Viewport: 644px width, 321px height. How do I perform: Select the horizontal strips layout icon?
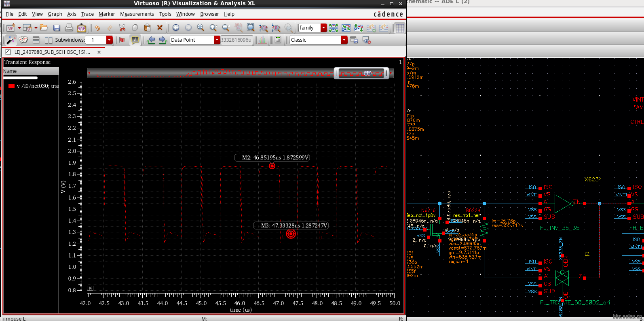click(36, 40)
